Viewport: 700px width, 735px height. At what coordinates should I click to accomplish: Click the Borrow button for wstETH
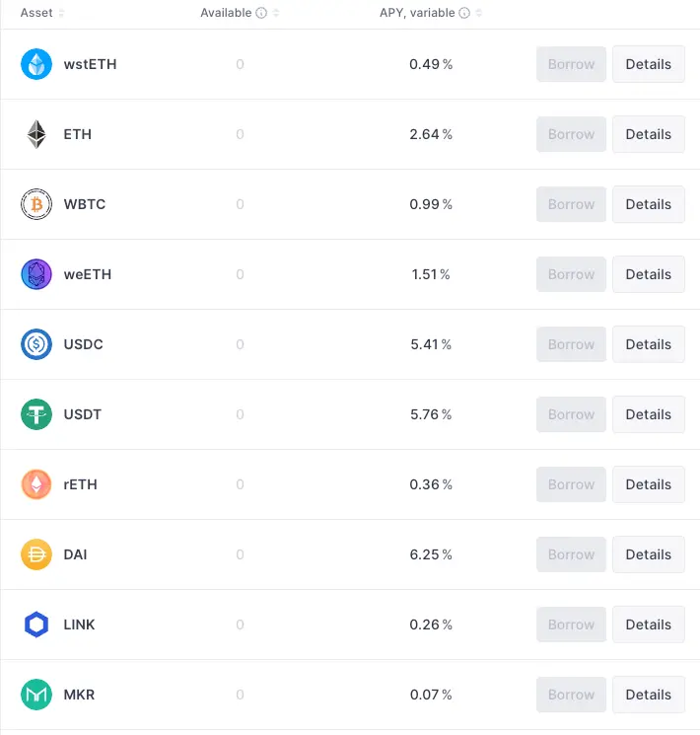[x=571, y=64]
